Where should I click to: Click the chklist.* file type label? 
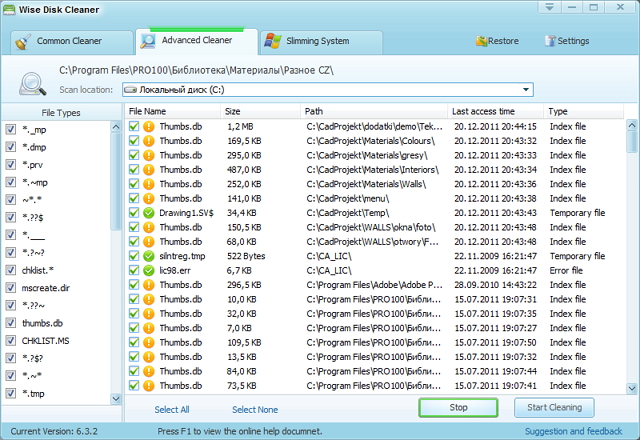point(38,270)
